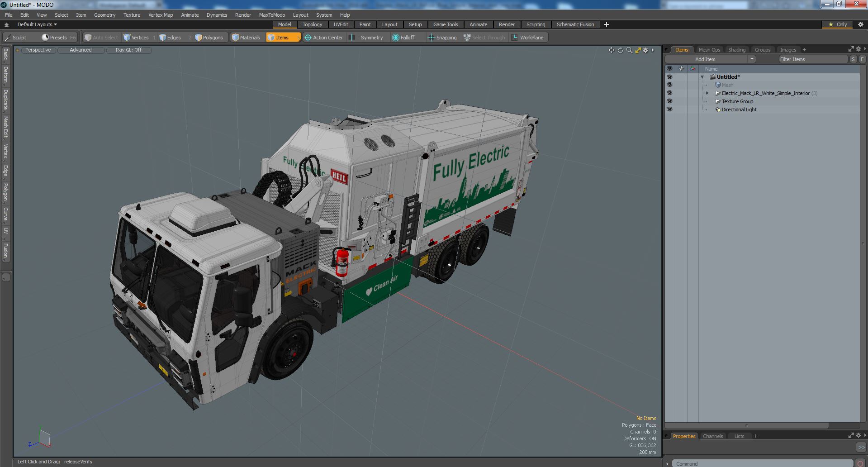868x467 pixels.
Task: Click the Items list horizontal scrollbar
Action: [x=746, y=425]
